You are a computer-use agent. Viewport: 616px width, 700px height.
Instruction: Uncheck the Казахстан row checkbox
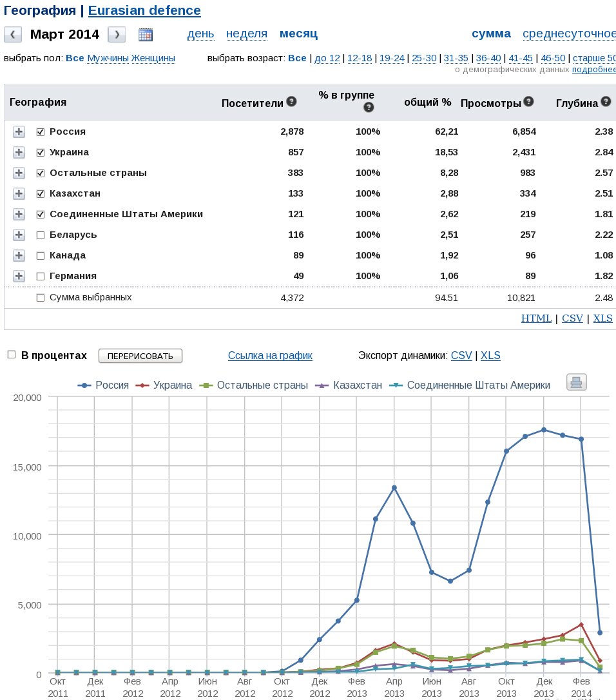tap(41, 194)
